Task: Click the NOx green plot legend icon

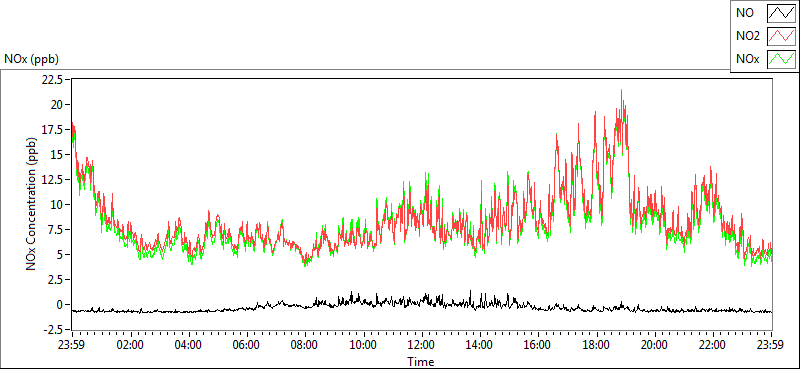Action: pyautogui.click(x=781, y=59)
